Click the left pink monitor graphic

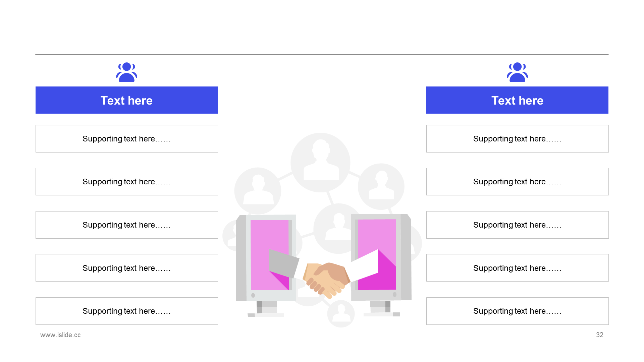tap(266, 265)
